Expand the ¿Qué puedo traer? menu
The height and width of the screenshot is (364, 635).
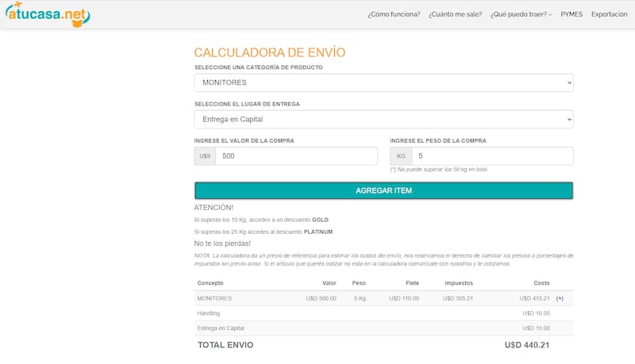(521, 14)
